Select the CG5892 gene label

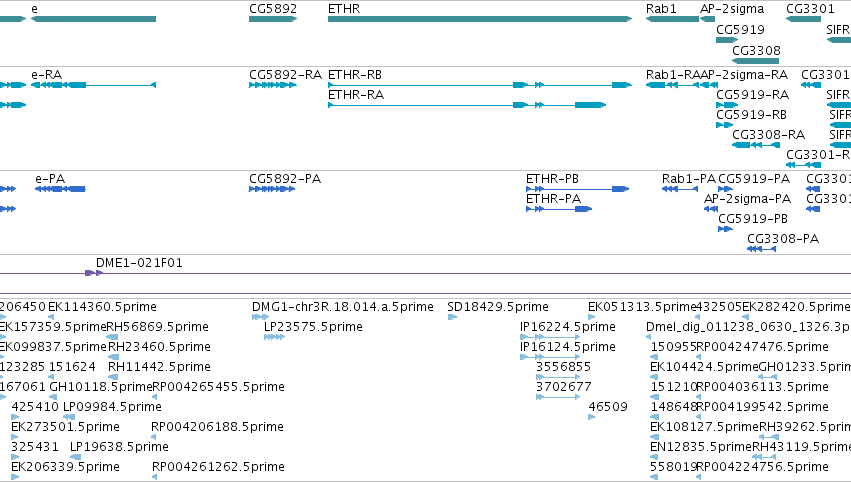pyautogui.click(x=273, y=9)
